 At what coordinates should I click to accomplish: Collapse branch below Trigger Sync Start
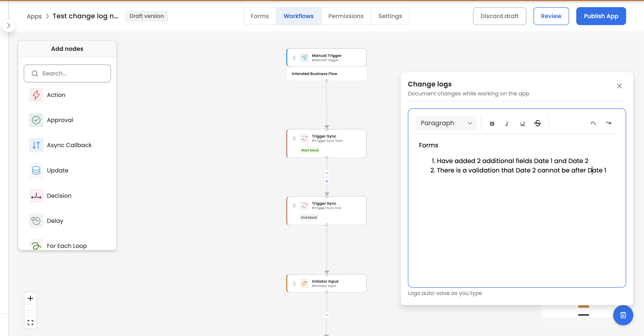point(326,173)
